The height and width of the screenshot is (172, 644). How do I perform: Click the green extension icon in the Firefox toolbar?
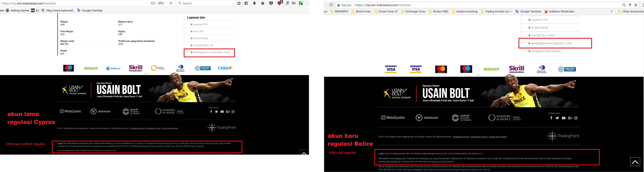click(x=301, y=3)
